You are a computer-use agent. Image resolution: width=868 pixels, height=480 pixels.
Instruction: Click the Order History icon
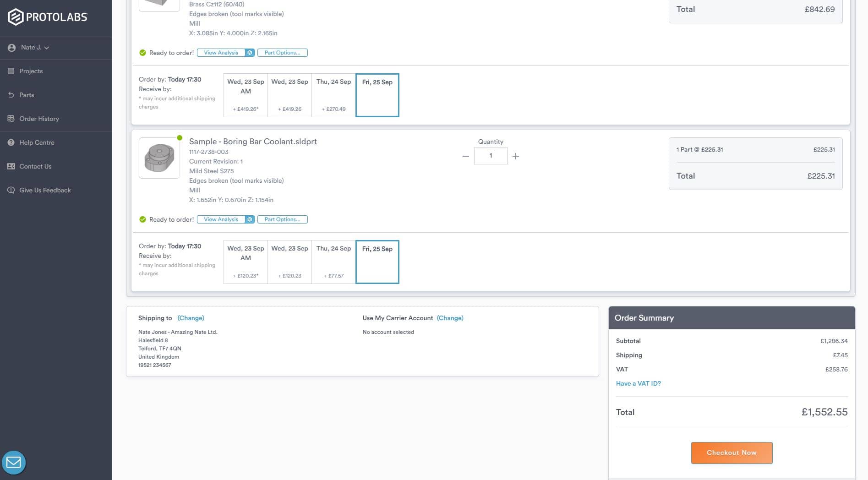(11, 119)
